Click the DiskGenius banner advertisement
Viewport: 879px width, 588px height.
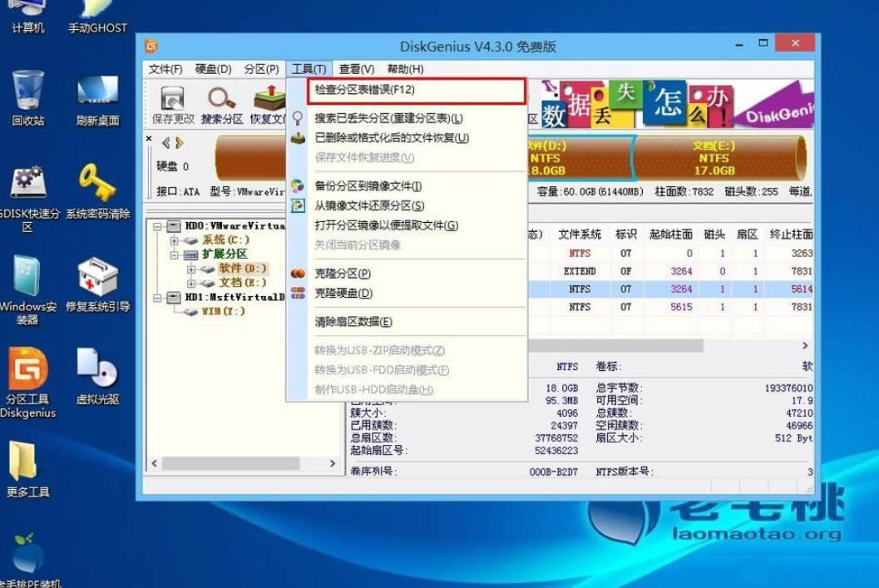click(x=675, y=104)
